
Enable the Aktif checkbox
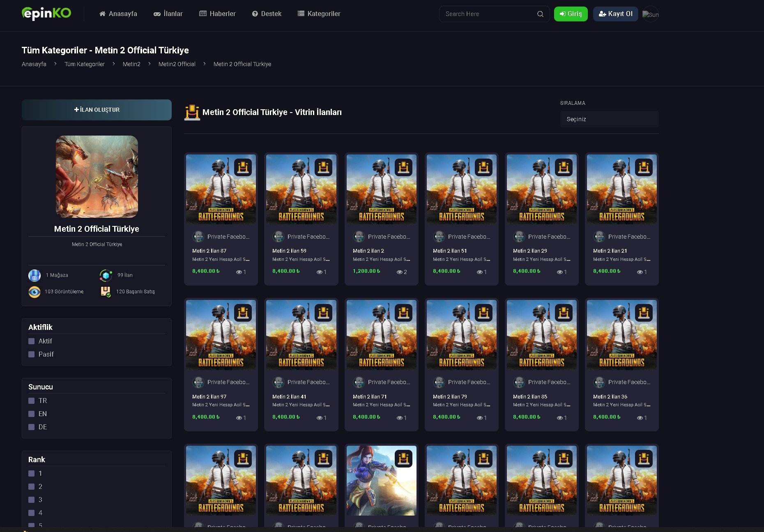pyautogui.click(x=31, y=341)
